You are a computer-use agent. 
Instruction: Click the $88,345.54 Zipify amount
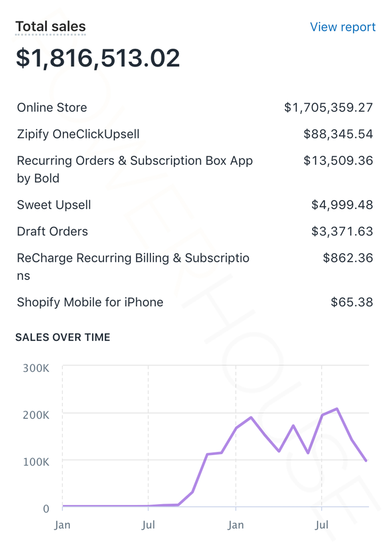(338, 134)
